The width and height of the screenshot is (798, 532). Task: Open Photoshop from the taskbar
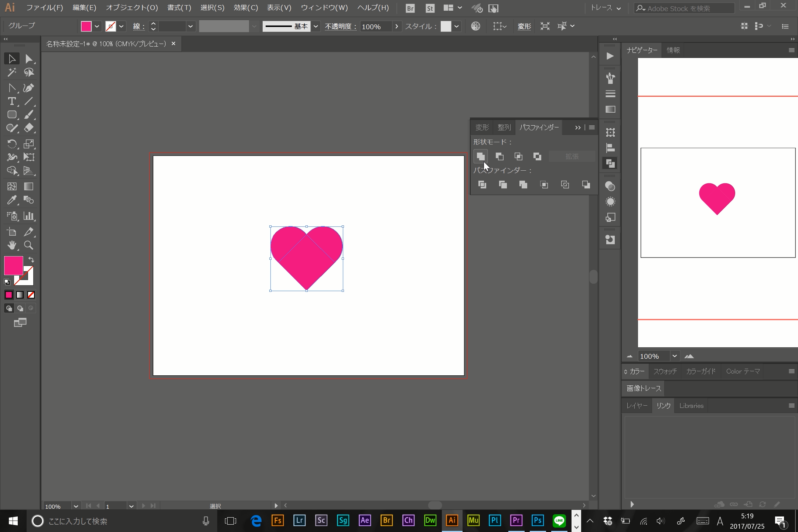(x=538, y=521)
